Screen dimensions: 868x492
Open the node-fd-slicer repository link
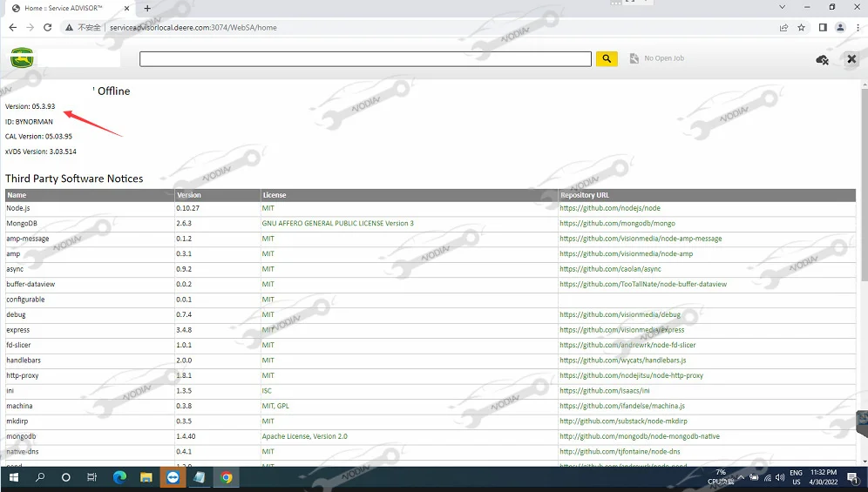click(x=627, y=345)
